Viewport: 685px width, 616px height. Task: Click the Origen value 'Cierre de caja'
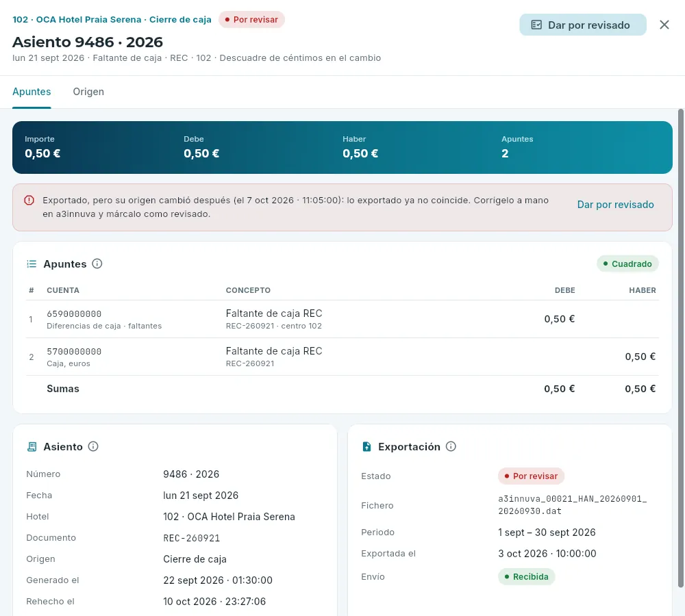pos(195,559)
